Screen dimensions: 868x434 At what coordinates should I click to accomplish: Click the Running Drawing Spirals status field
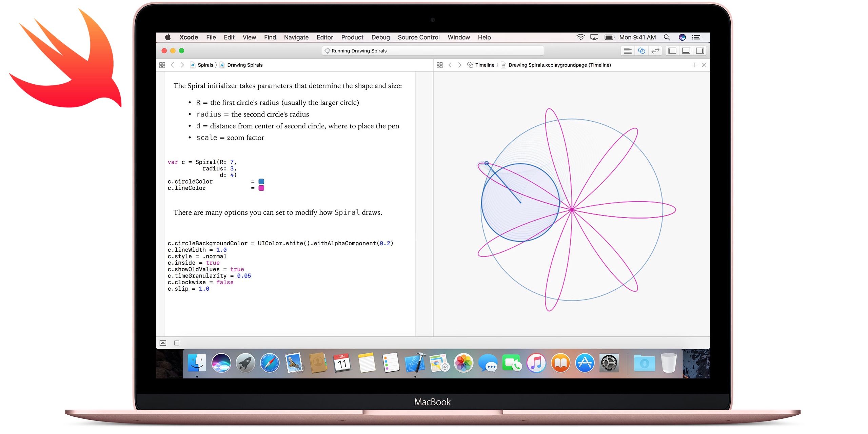433,51
